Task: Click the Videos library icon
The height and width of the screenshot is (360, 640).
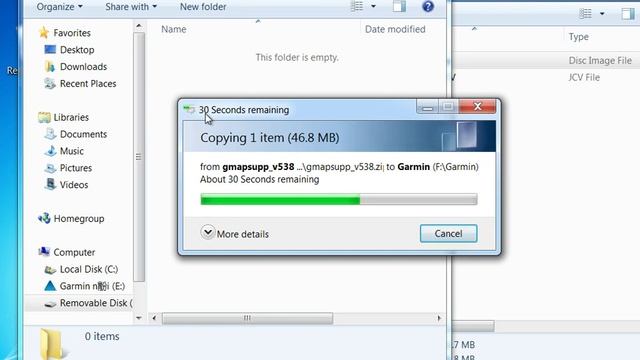Action: click(50, 184)
